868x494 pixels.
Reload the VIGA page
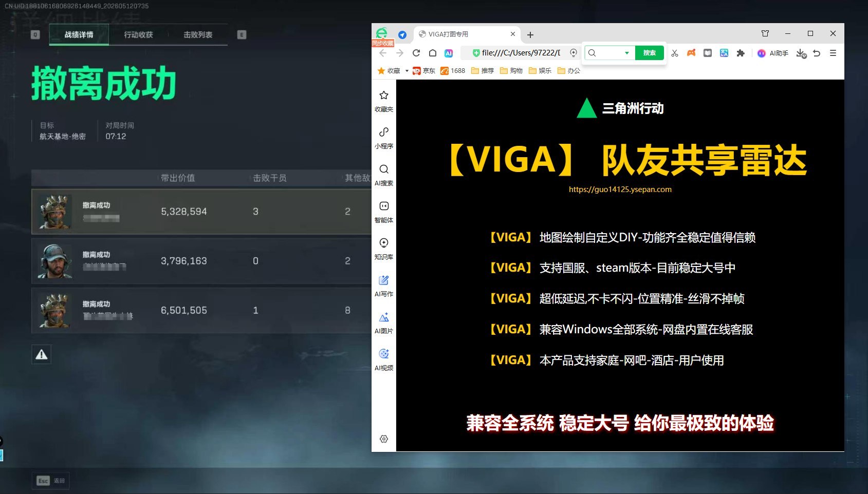point(416,53)
